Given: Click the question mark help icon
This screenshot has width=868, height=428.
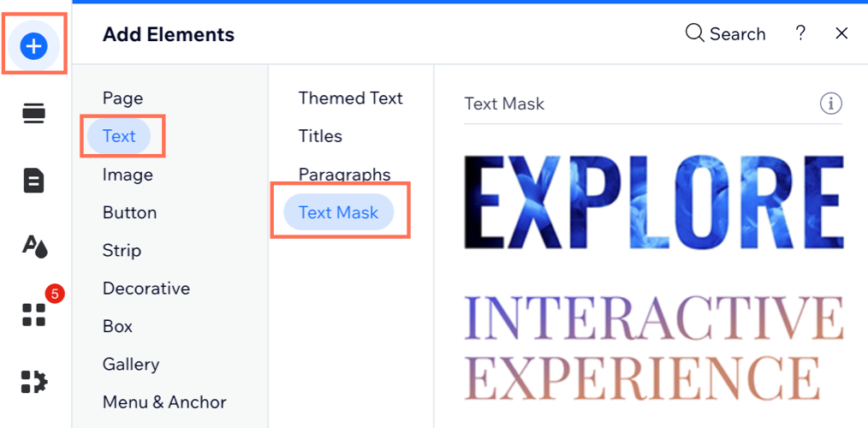Looking at the screenshot, I should pos(800,33).
